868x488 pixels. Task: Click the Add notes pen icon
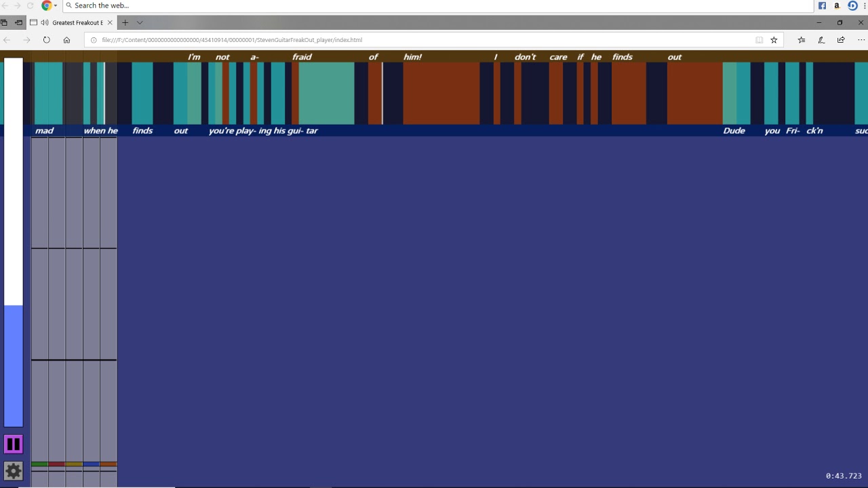(x=821, y=40)
